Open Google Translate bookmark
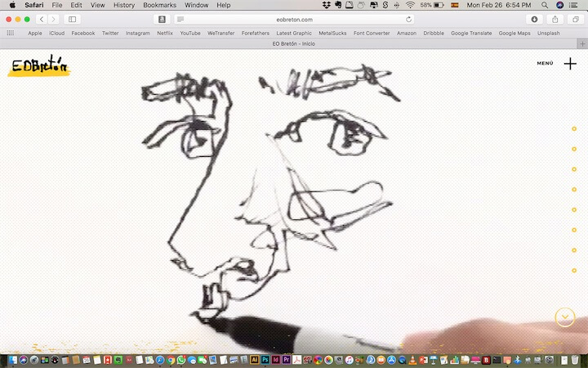Viewport: 588px width, 368px height. 471,34
